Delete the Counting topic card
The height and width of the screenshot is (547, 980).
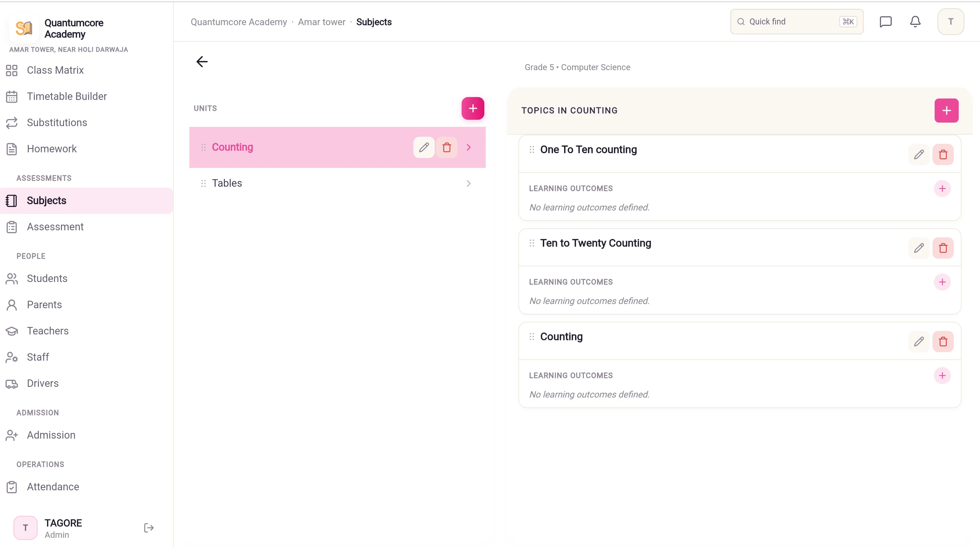pos(943,342)
